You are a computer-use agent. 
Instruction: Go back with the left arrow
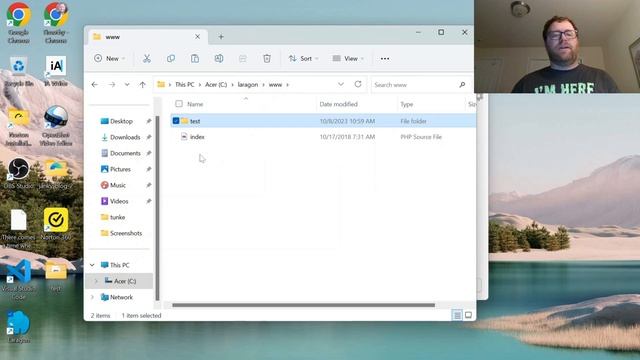95,84
